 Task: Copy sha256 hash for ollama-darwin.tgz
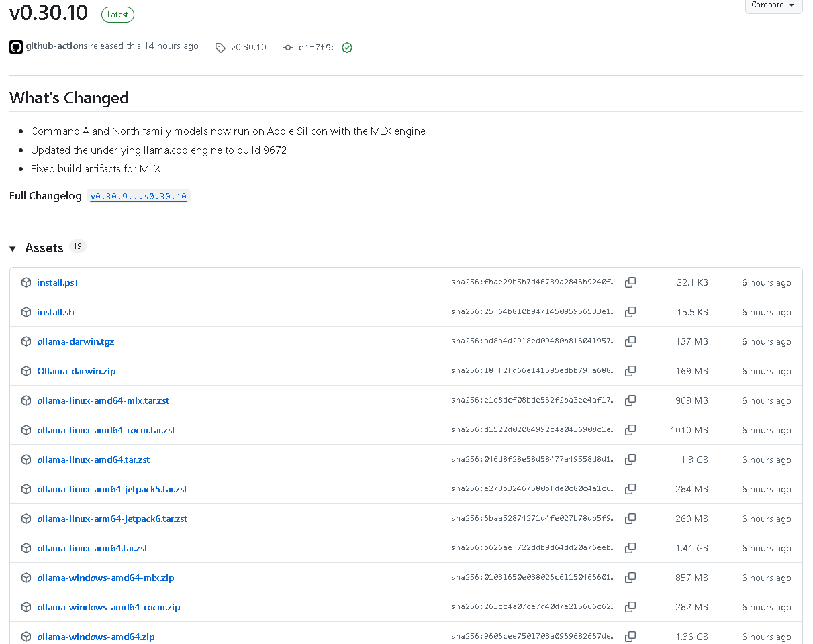pos(630,341)
